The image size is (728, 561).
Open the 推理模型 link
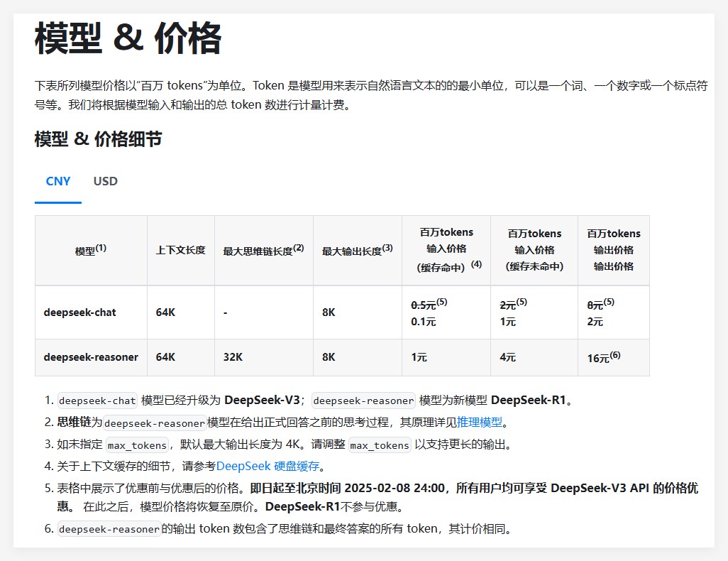coord(480,422)
